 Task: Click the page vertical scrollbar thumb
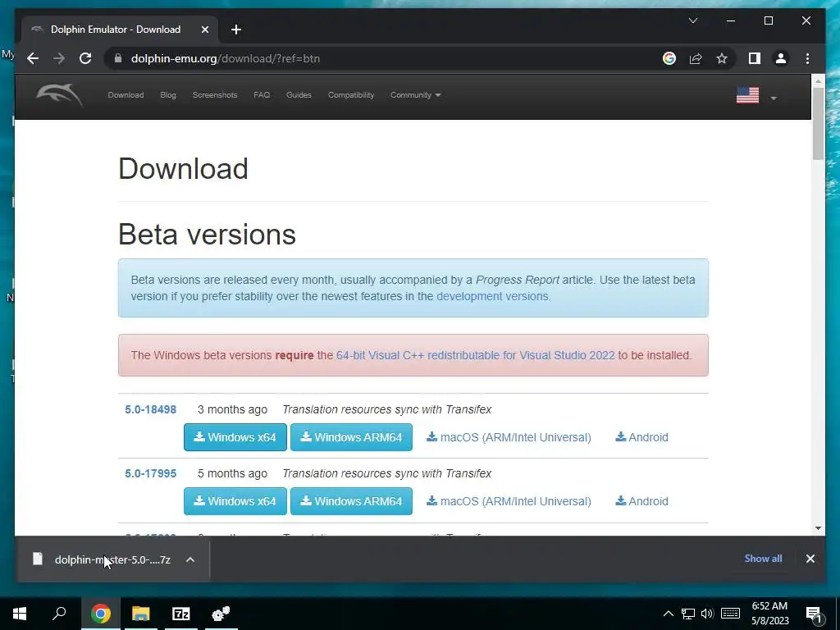818,123
